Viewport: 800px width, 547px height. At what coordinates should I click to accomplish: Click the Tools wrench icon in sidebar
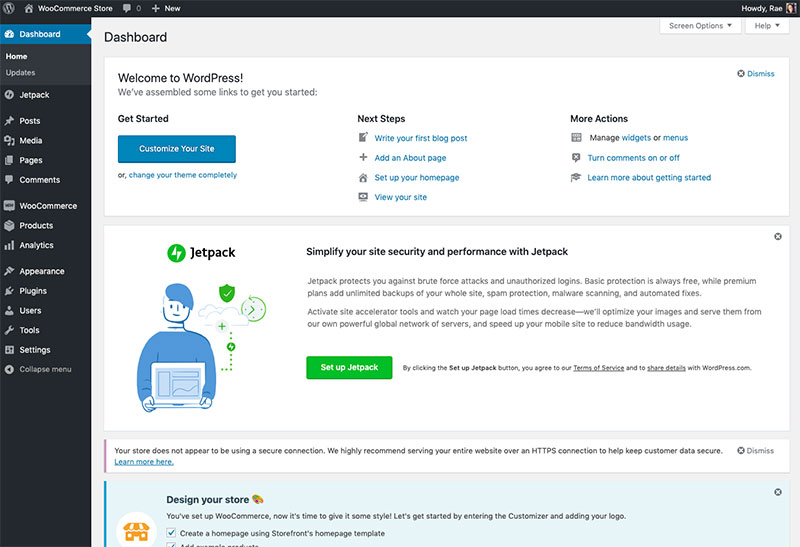9,330
